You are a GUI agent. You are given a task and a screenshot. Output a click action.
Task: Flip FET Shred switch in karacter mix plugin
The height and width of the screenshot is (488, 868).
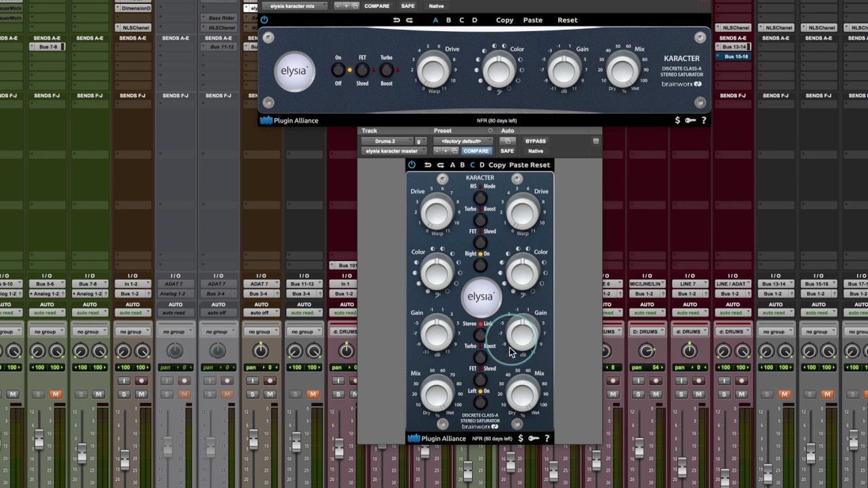click(362, 70)
